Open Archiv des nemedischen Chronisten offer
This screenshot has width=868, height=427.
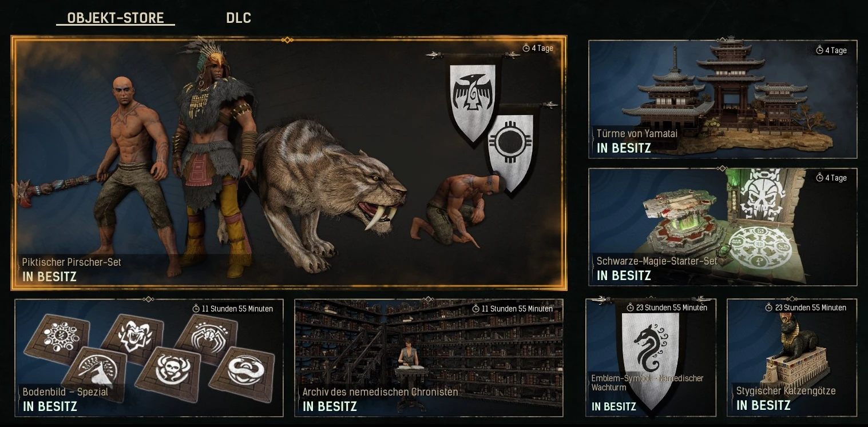click(429, 358)
